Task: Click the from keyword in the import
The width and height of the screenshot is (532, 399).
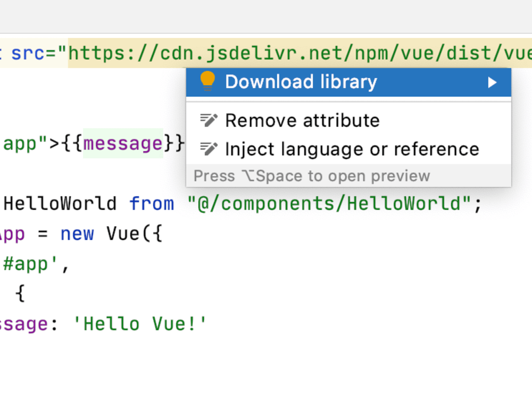Action: pos(152,203)
